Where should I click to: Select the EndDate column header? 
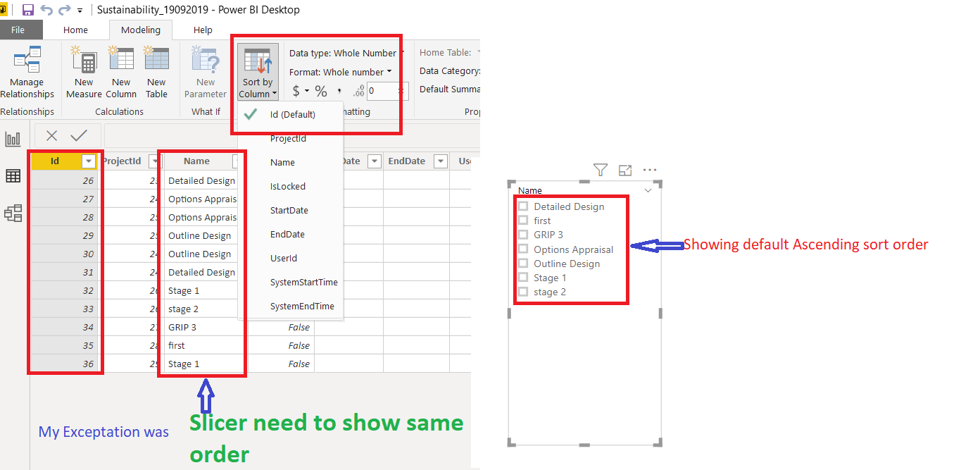click(x=407, y=161)
